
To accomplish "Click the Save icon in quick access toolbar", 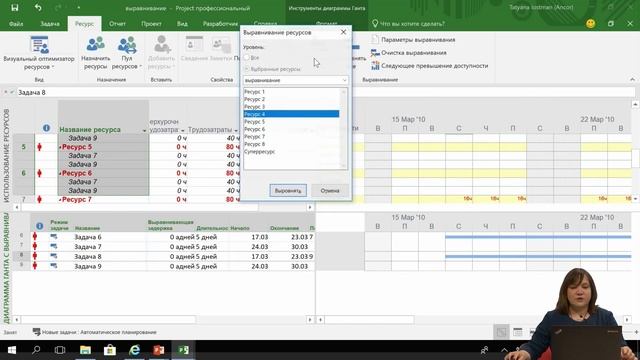I will (15, 7).
